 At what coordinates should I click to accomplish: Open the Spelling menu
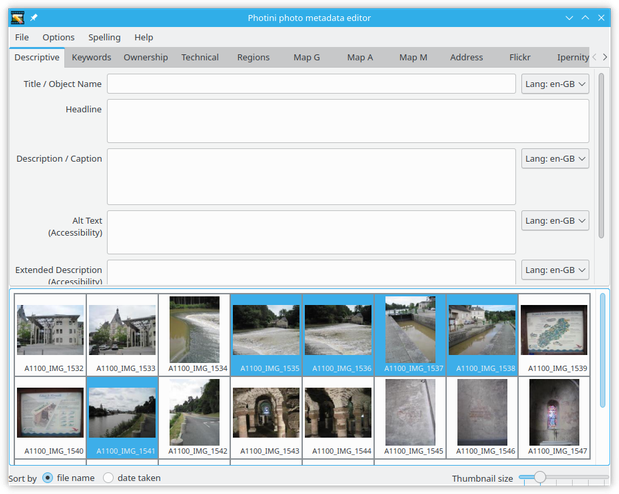pos(104,38)
